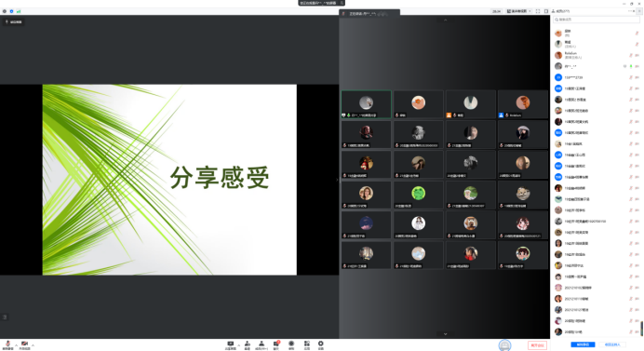The height and width of the screenshot is (351, 644).
Task: Click the invite participants icon
Action: 248,345
